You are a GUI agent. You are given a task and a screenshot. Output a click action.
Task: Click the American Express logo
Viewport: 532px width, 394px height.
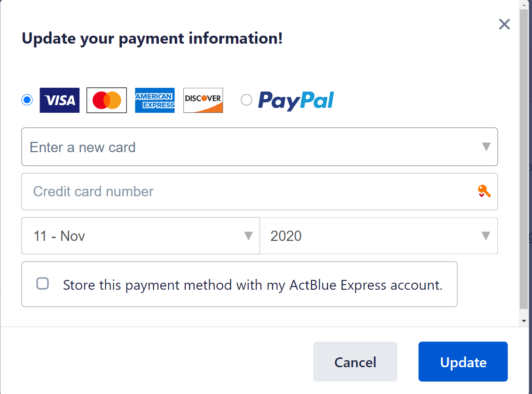(155, 100)
